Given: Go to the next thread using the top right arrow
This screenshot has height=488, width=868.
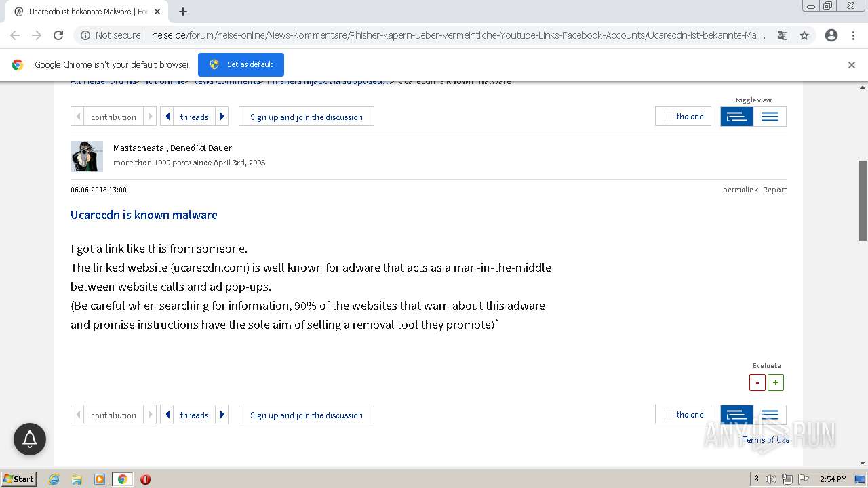Looking at the screenshot, I should coord(222,117).
